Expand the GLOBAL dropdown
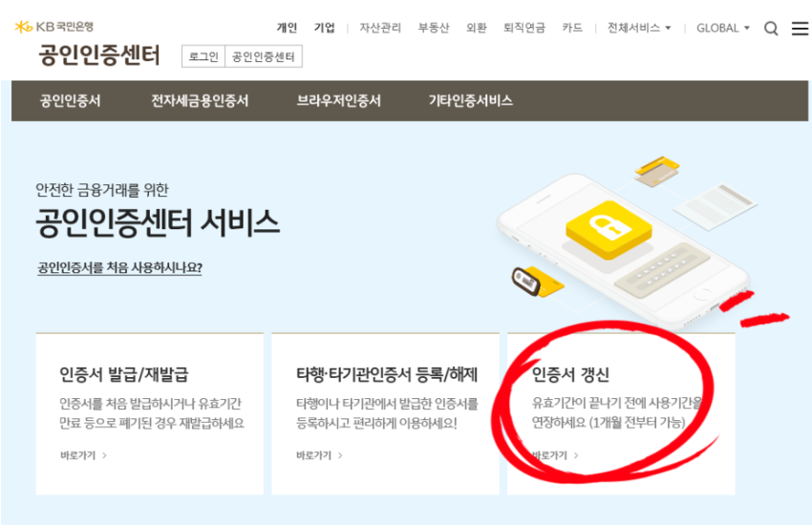The height and width of the screenshot is (525, 812). click(x=723, y=28)
